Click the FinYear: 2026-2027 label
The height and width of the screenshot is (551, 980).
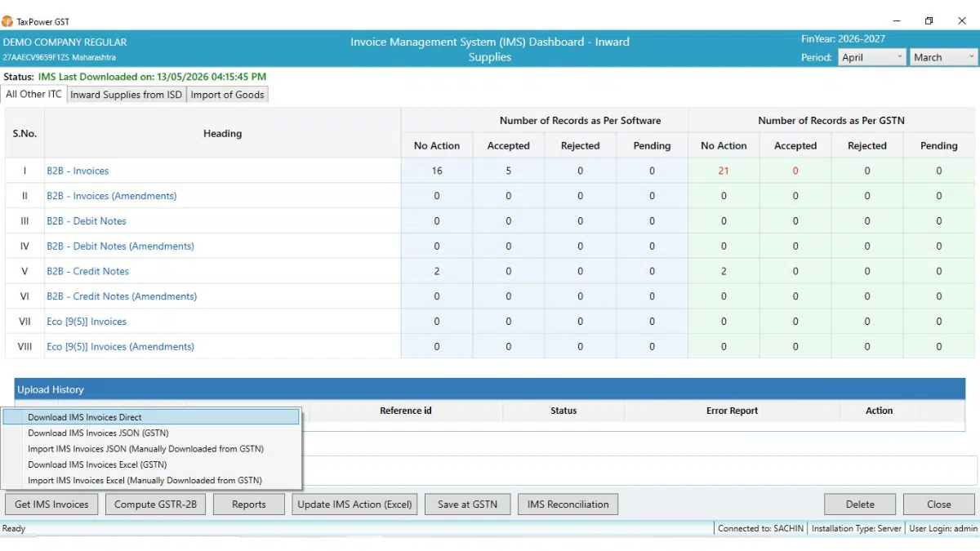(x=843, y=38)
